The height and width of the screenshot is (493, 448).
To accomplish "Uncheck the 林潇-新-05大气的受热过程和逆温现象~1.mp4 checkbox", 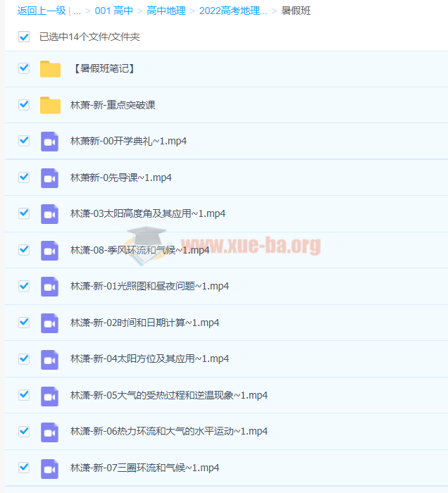I will coord(24,395).
